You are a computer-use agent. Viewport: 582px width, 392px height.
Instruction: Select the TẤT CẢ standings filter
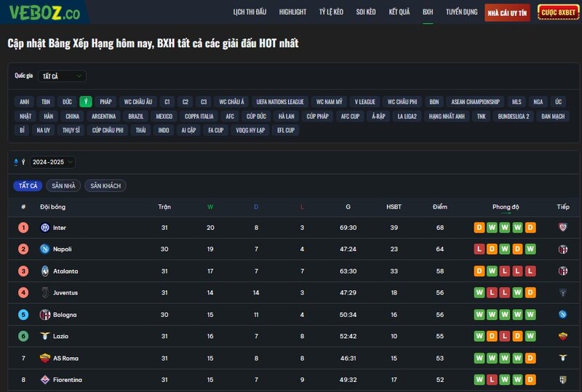28,186
